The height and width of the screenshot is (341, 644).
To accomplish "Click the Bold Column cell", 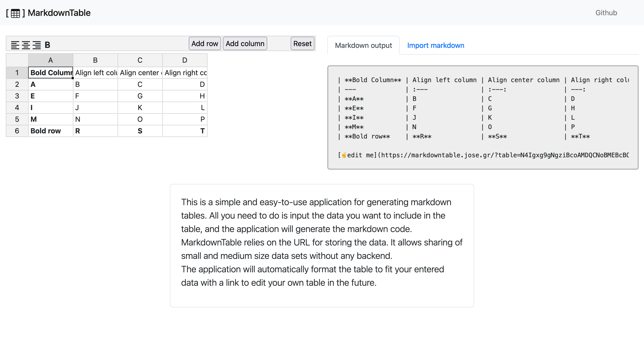I will 51,72.
